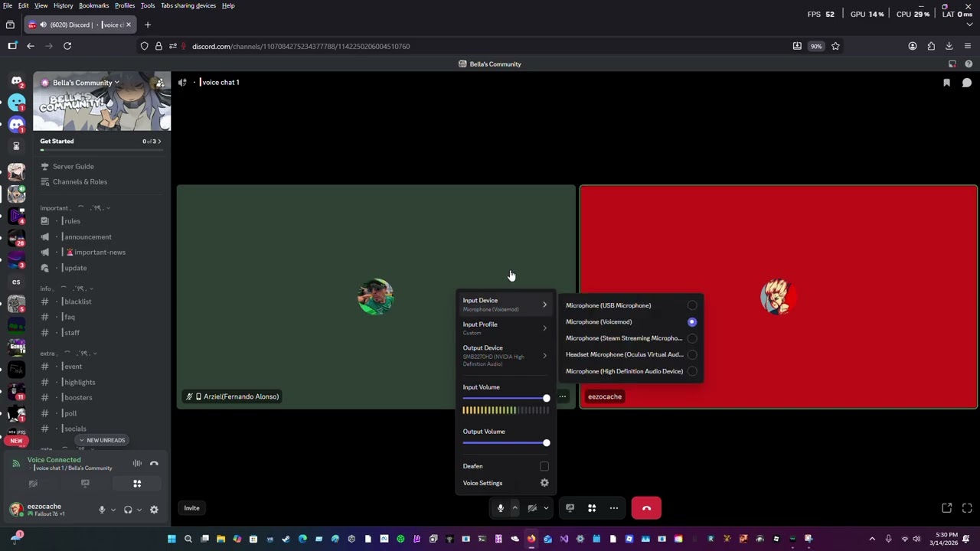Mute the microphone in the call control bar
980x551 pixels.
[501, 508]
